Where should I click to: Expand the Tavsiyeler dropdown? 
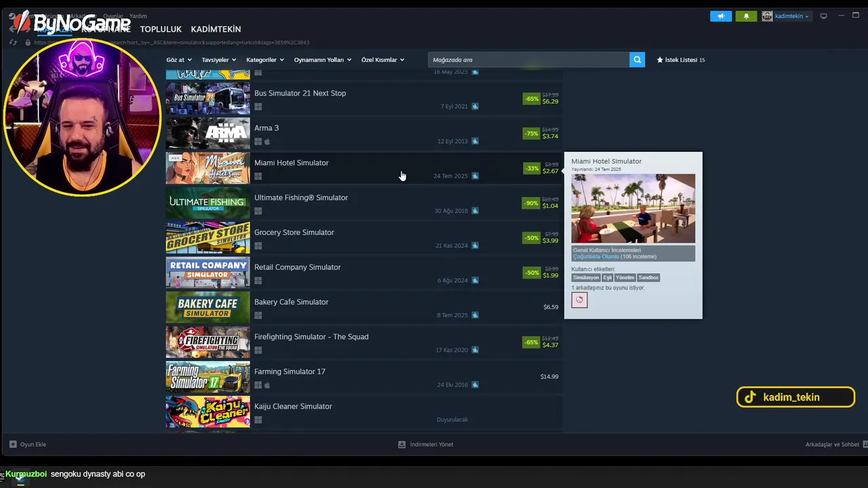(x=218, y=60)
